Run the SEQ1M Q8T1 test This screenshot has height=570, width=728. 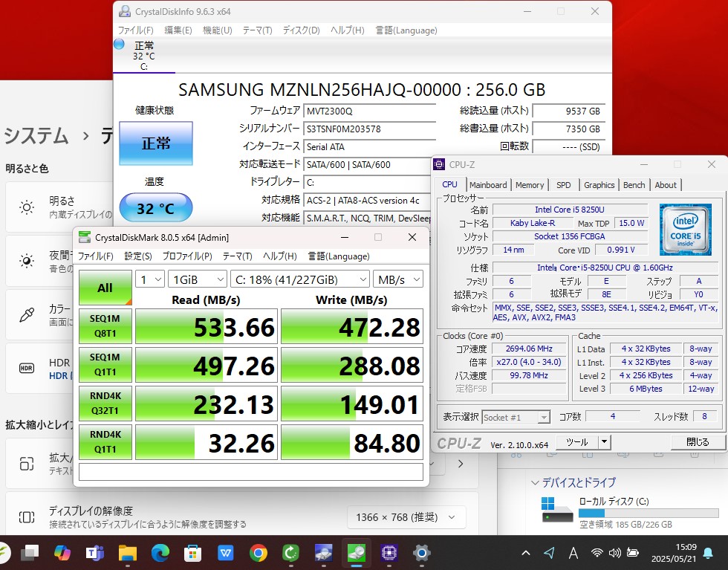[105, 326]
